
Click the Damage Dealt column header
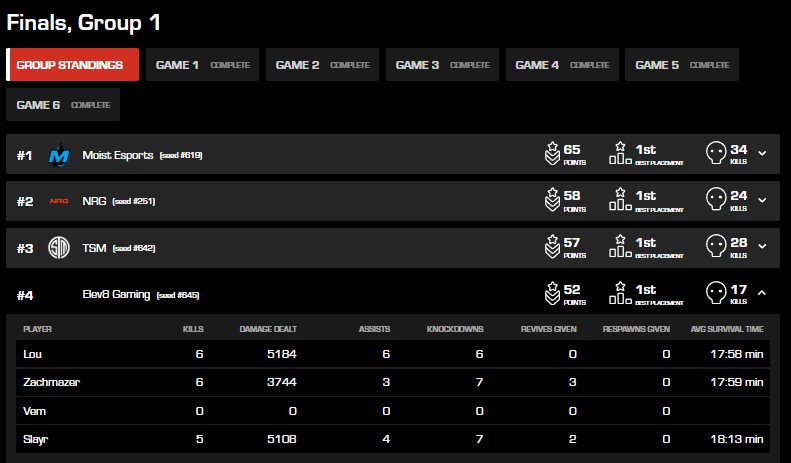coord(268,329)
